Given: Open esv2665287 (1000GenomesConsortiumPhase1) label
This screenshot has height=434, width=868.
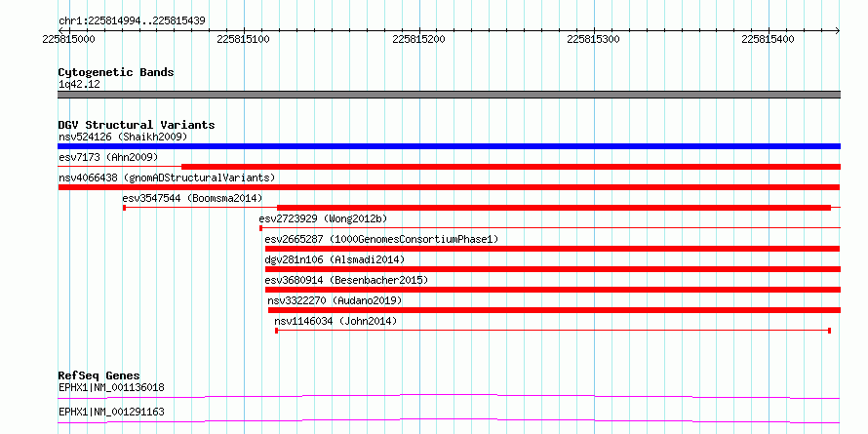Looking at the screenshot, I should click(382, 239).
